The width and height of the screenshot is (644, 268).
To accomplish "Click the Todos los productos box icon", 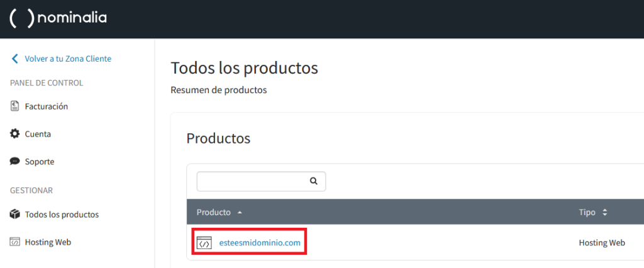I will coord(15,215).
